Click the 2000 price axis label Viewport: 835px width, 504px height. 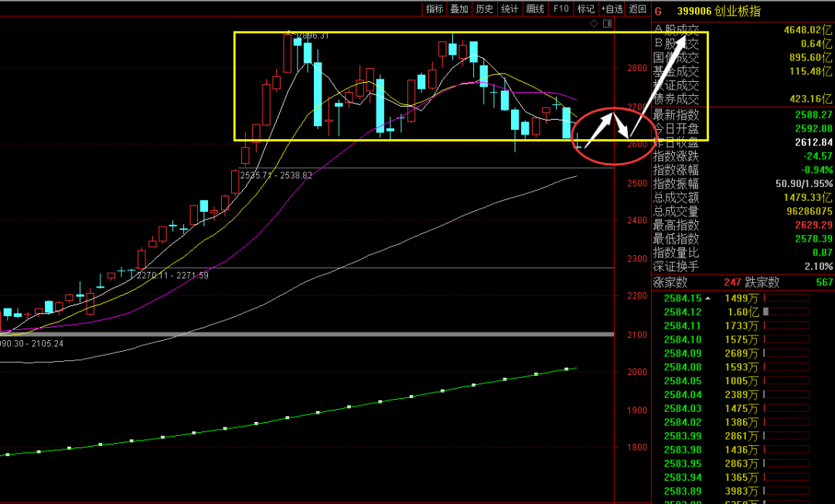[x=637, y=373]
